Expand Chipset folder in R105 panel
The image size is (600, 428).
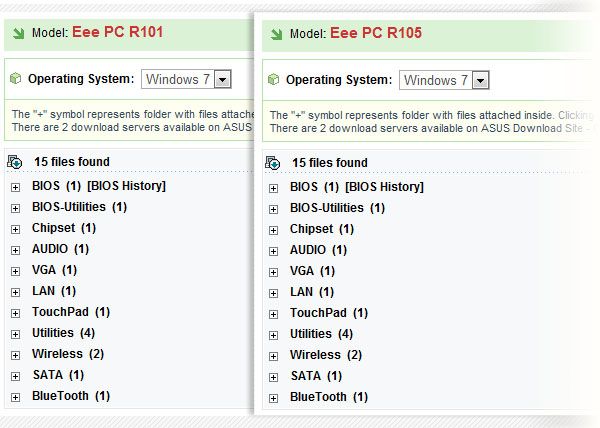[273, 231]
